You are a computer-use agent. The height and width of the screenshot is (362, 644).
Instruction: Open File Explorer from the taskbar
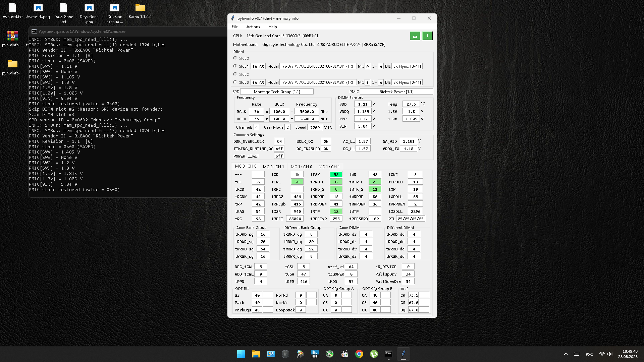click(x=256, y=354)
